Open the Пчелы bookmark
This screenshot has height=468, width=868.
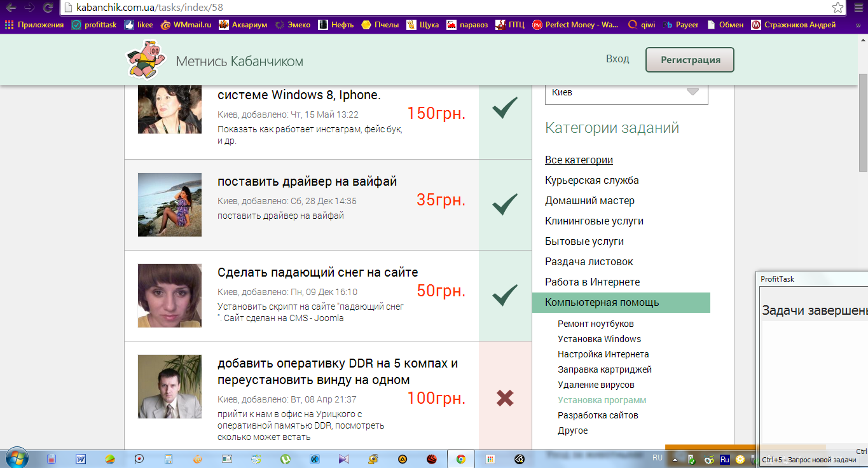(380, 25)
